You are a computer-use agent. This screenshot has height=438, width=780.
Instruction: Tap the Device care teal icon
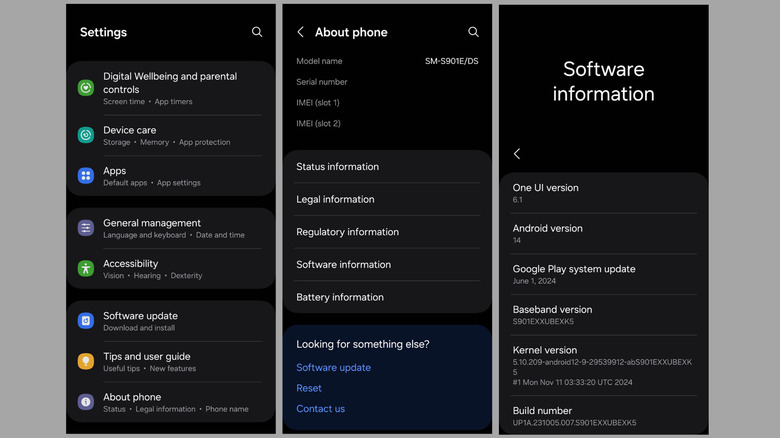(86, 135)
